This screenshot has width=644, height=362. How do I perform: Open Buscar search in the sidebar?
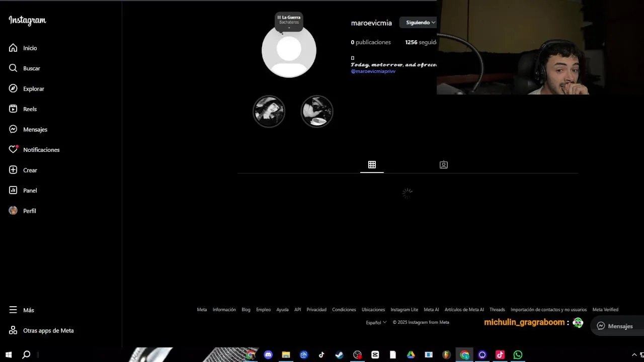pyautogui.click(x=25, y=68)
